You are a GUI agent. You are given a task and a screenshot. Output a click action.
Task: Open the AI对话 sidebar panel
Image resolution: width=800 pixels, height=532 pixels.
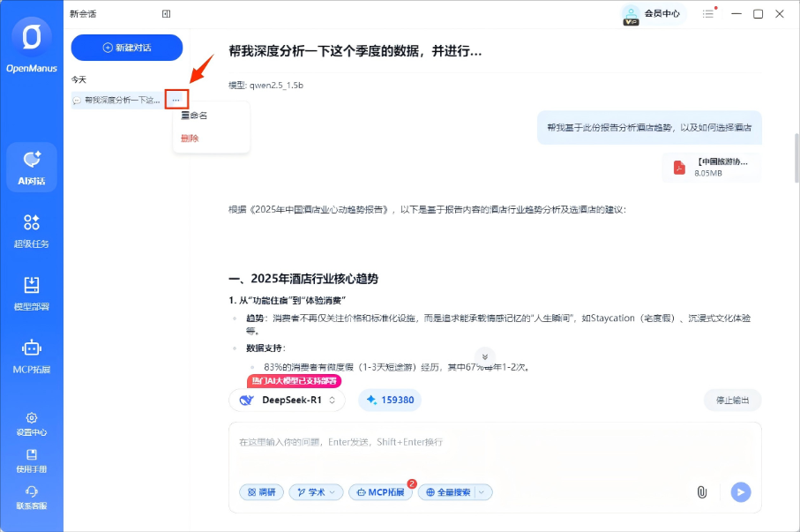(x=33, y=167)
